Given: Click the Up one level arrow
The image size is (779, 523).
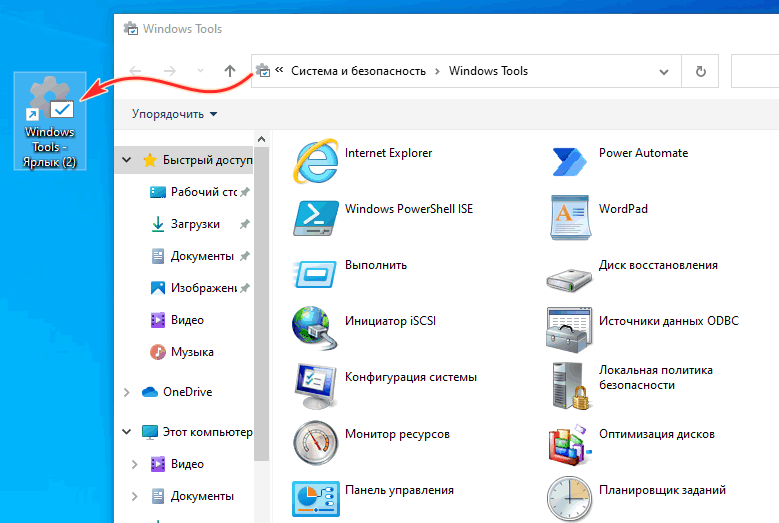Looking at the screenshot, I should (230, 71).
